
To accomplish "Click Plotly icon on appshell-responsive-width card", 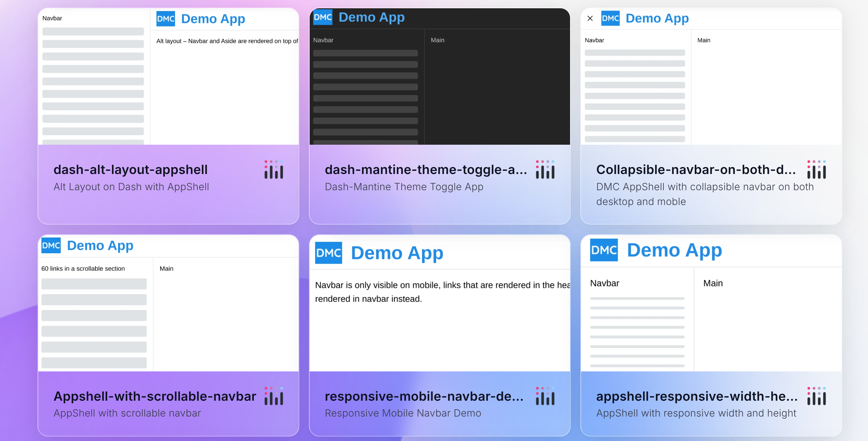I will pyautogui.click(x=816, y=396).
